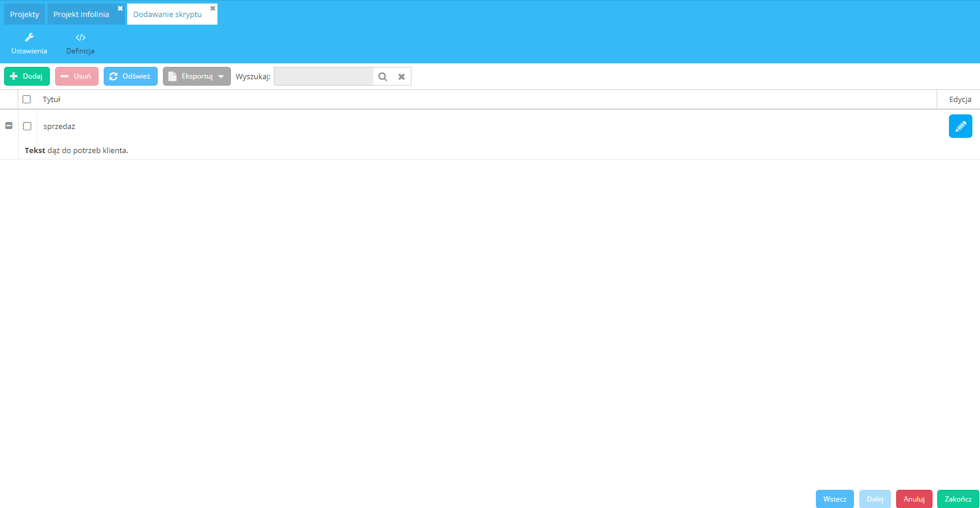Close the Dodawanie skryptu tab
This screenshot has height=508, width=980.
[x=213, y=8]
